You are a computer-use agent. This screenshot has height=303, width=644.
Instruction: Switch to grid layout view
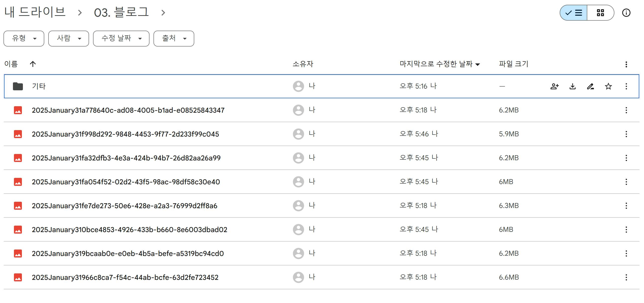[x=600, y=12]
